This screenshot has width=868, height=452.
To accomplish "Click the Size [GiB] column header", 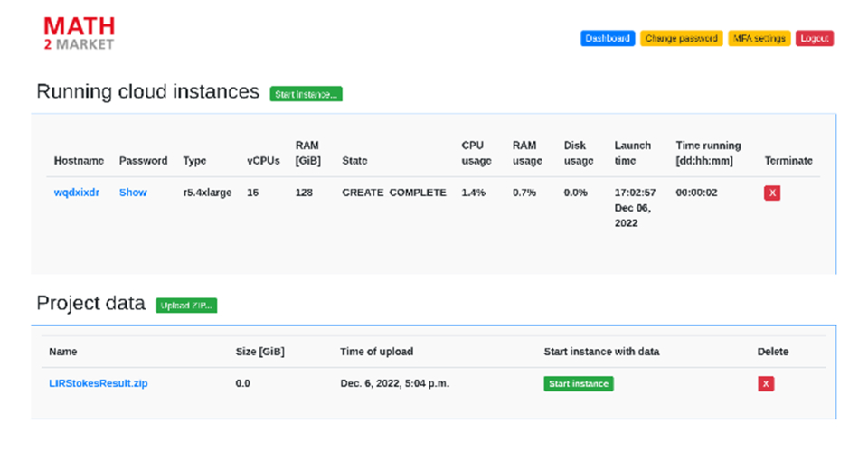I will (259, 352).
